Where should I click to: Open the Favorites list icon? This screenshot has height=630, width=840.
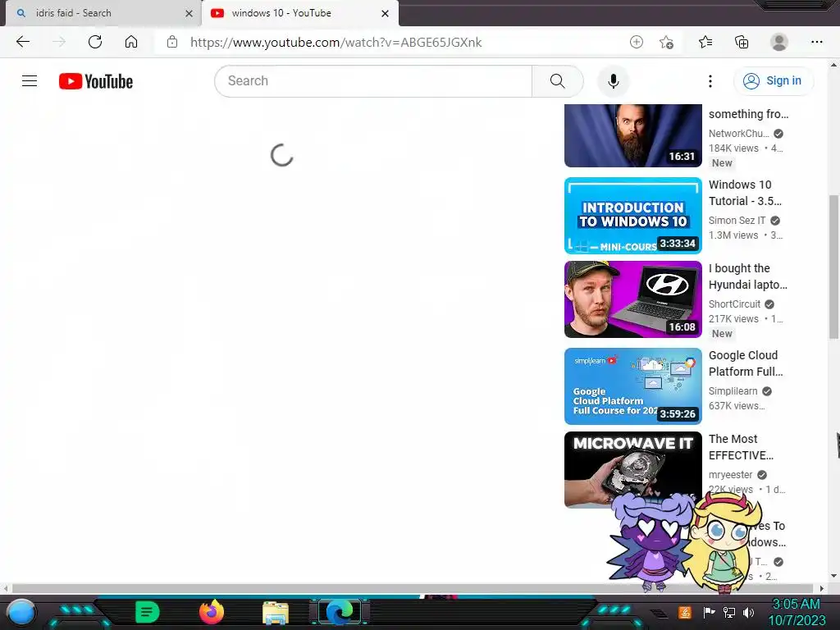pyautogui.click(x=705, y=42)
